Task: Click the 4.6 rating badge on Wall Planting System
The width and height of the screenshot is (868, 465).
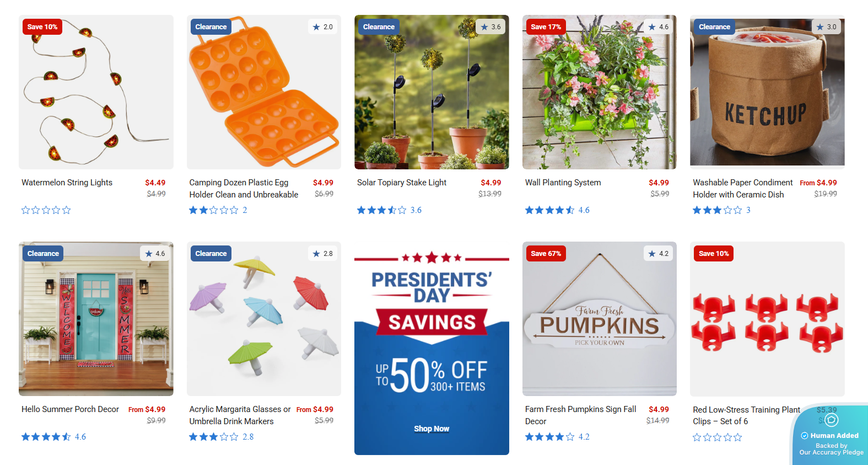Action: [x=658, y=27]
